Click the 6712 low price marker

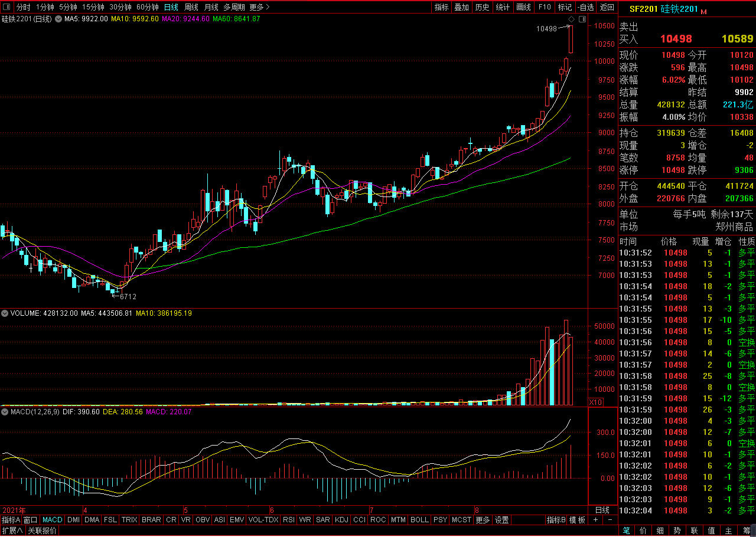pos(128,296)
